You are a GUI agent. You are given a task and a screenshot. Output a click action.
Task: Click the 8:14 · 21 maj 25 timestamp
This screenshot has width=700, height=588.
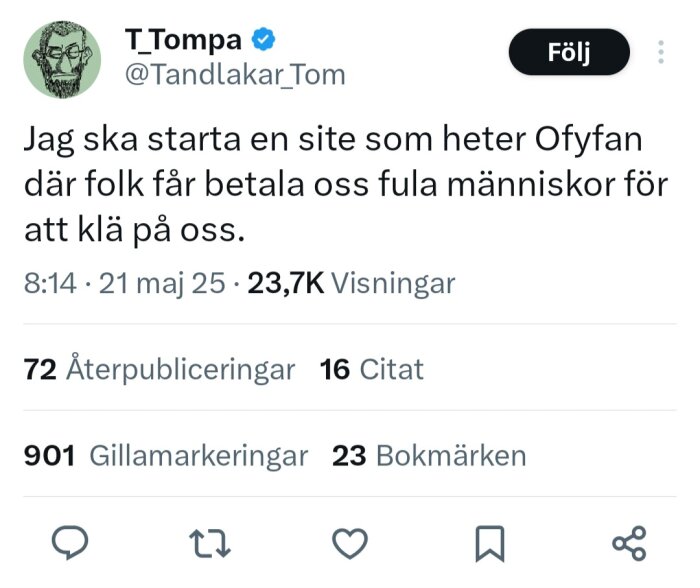(124, 283)
